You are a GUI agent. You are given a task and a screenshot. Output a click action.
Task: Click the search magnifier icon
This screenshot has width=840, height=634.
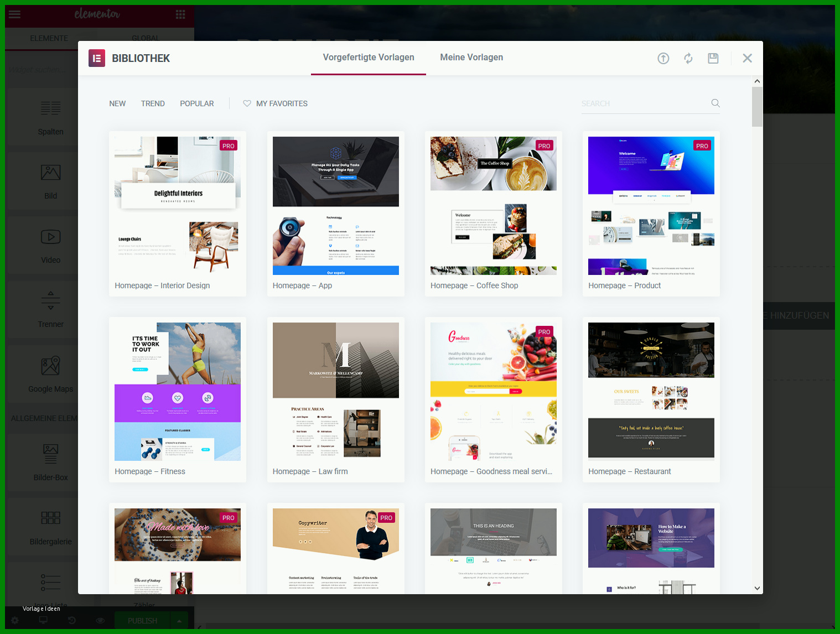715,103
